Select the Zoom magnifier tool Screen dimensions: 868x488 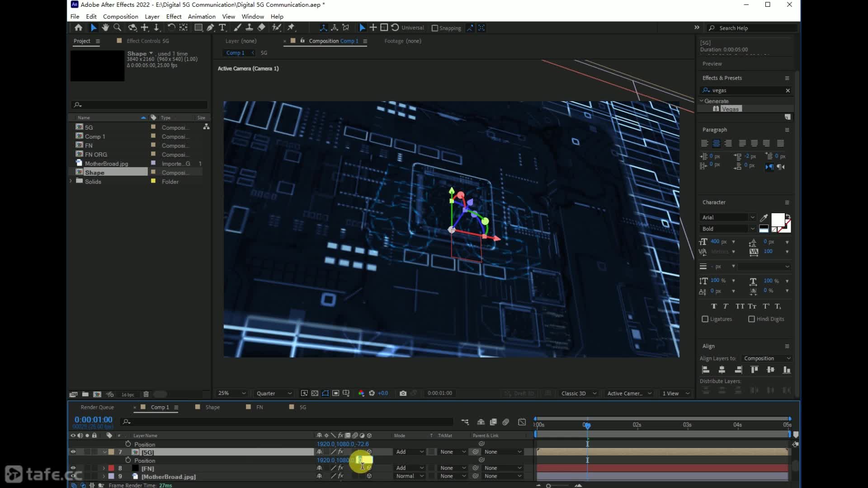click(x=118, y=28)
